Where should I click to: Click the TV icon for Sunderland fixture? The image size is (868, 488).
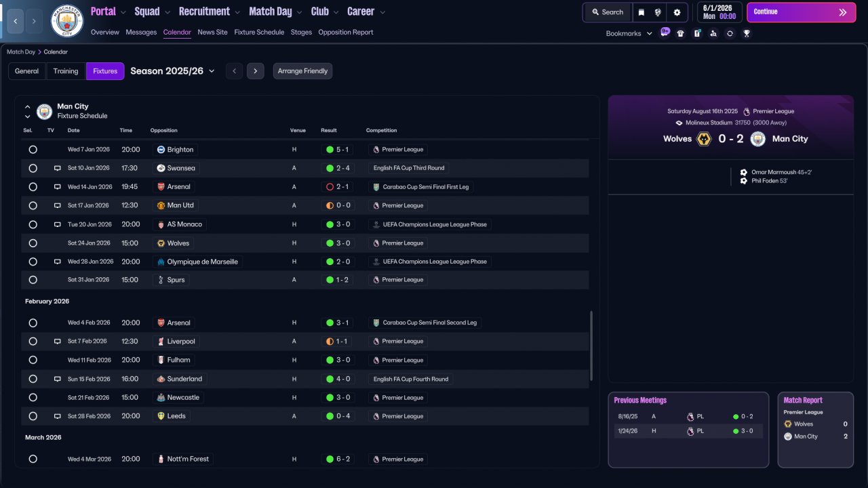58,379
